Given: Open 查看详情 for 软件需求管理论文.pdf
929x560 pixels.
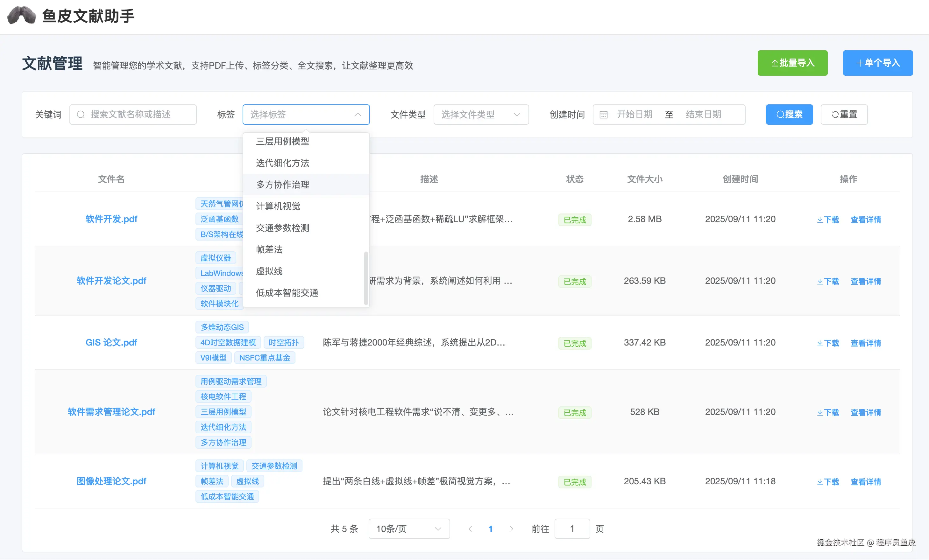Looking at the screenshot, I should pyautogui.click(x=865, y=412).
